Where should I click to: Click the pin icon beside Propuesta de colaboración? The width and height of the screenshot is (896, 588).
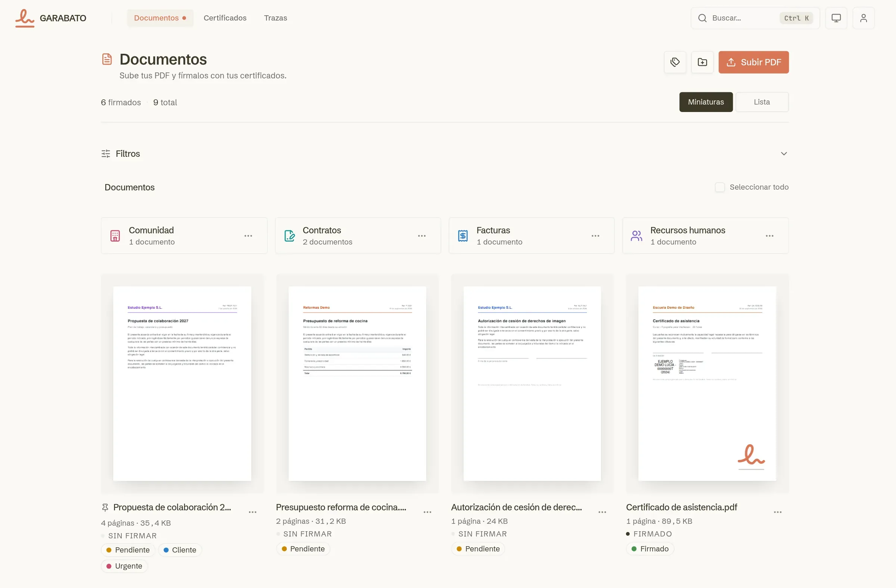105,507
